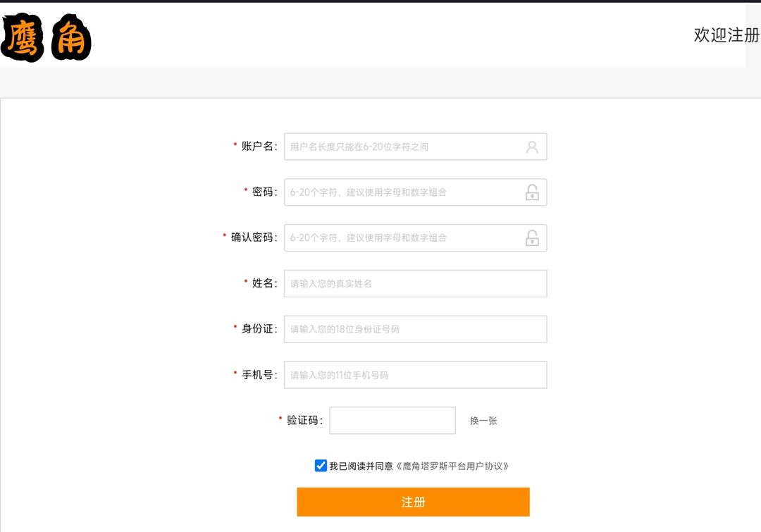Toggle the 我已阅读并同意 agreement checkbox
This screenshot has height=532, width=761.
coord(321,466)
